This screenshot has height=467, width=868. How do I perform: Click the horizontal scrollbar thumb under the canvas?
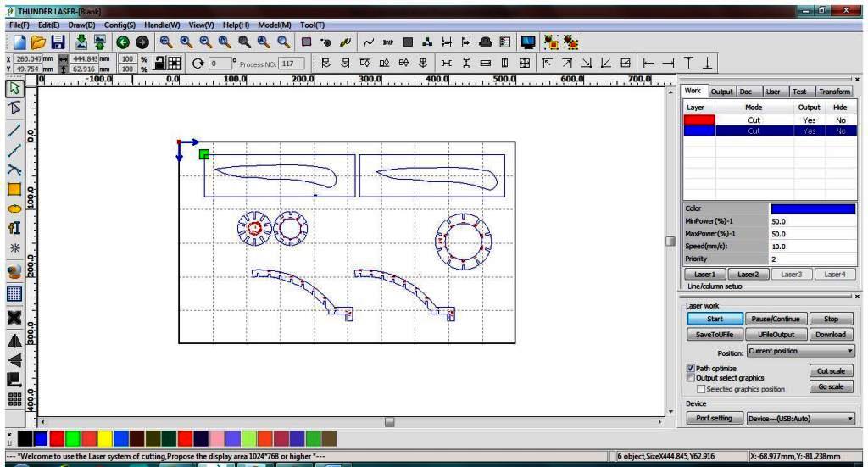tap(390, 422)
